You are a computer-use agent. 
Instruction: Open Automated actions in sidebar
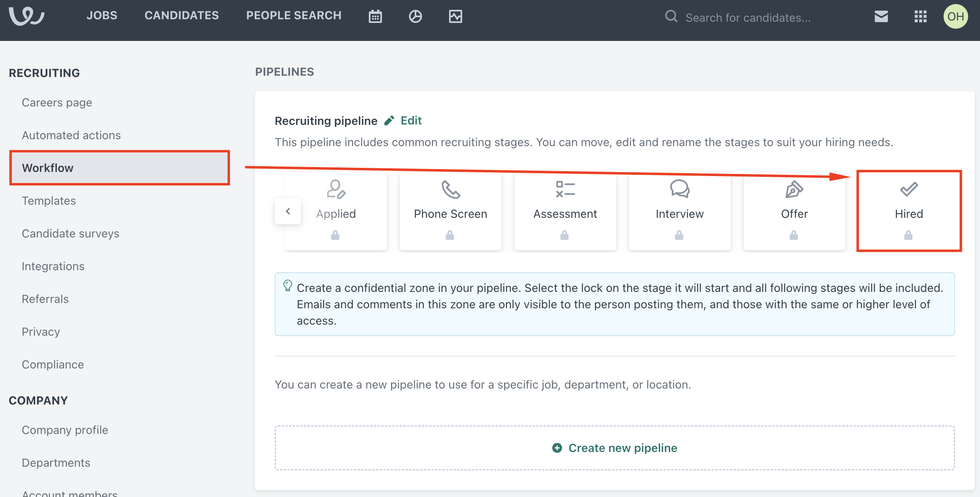coord(71,135)
